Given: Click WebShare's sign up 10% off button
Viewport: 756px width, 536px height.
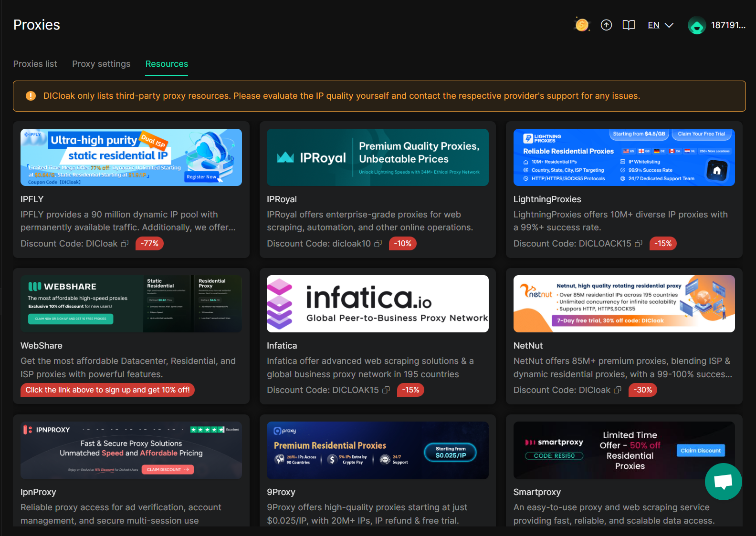Looking at the screenshot, I should 107,390.
